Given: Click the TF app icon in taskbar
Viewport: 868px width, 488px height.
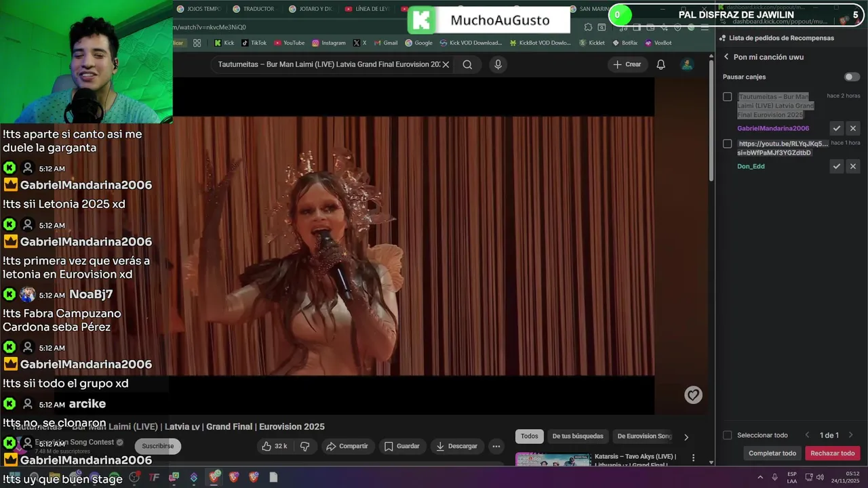Looking at the screenshot, I should coord(154,477).
